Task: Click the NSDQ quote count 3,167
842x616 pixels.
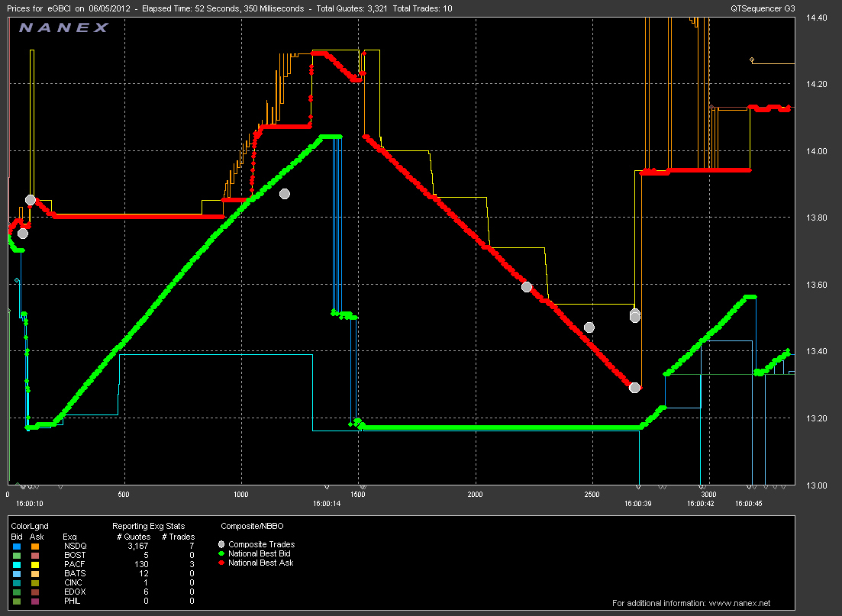Action: click(138, 547)
